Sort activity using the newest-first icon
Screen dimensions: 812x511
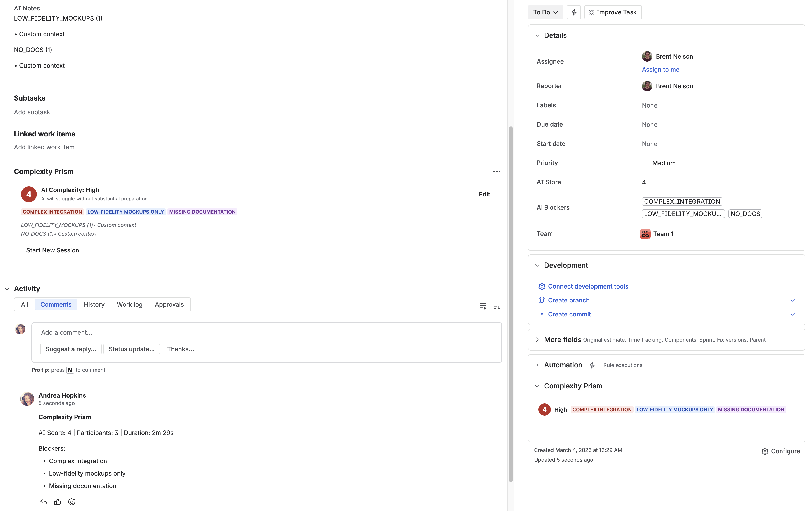click(x=497, y=306)
